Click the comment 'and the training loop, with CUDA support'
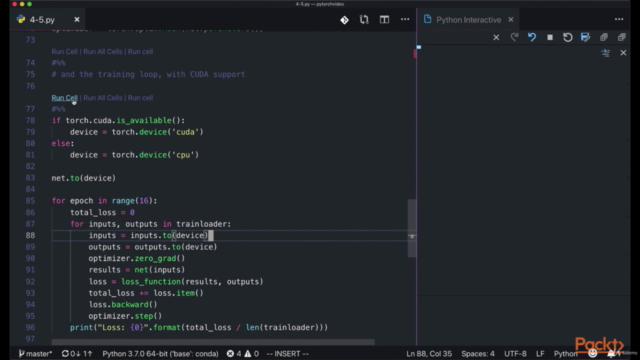This screenshot has width=640, height=360. click(148, 74)
